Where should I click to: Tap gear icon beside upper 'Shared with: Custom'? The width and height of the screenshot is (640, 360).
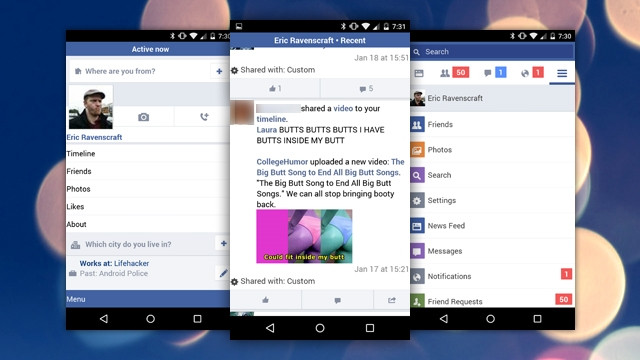(234, 70)
